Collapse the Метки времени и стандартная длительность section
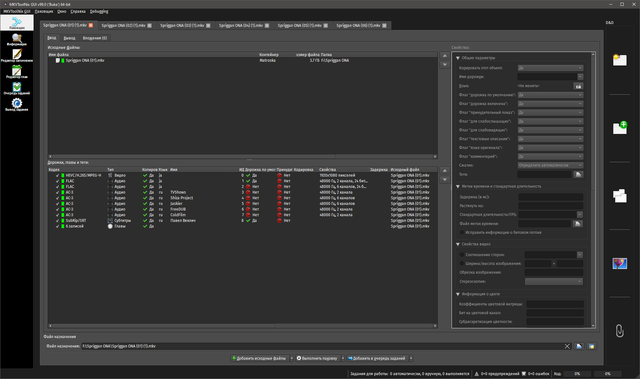This screenshot has width=640, height=379. (x=458, y=186)
